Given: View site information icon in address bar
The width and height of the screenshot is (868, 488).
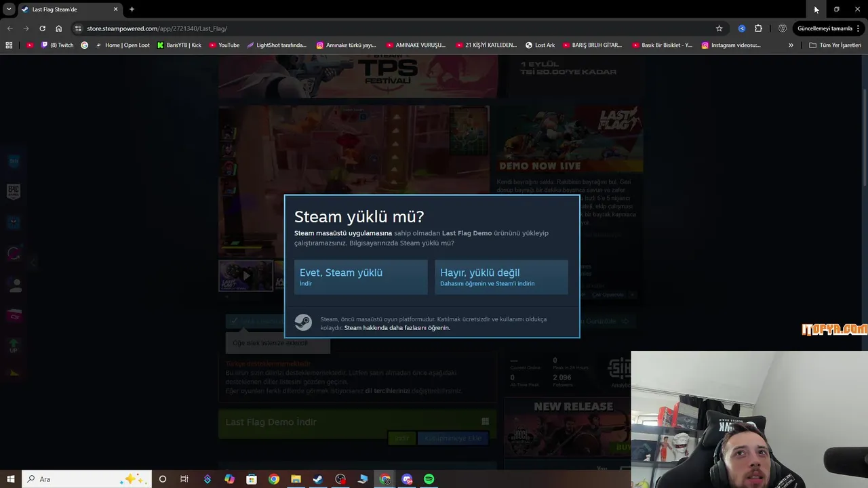Looking at the screenshot, I should click(x=78, y=28).
